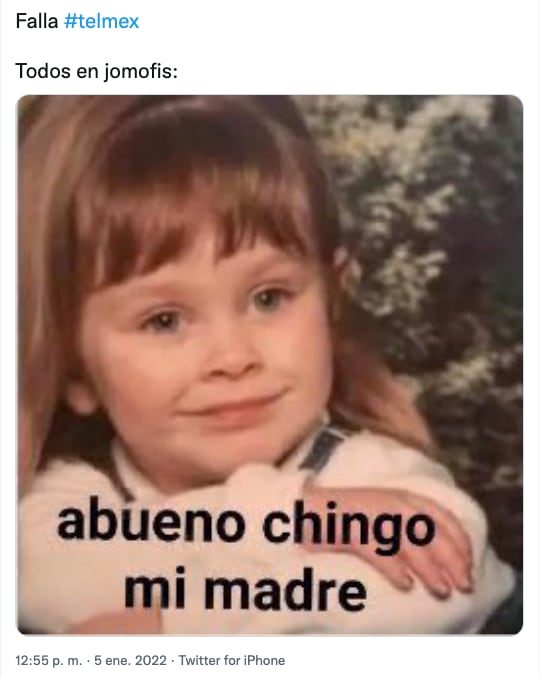This screenshot has width=540, height=678.
Task: Click the word iPhone in footer
Action: (x=264, y=660)
